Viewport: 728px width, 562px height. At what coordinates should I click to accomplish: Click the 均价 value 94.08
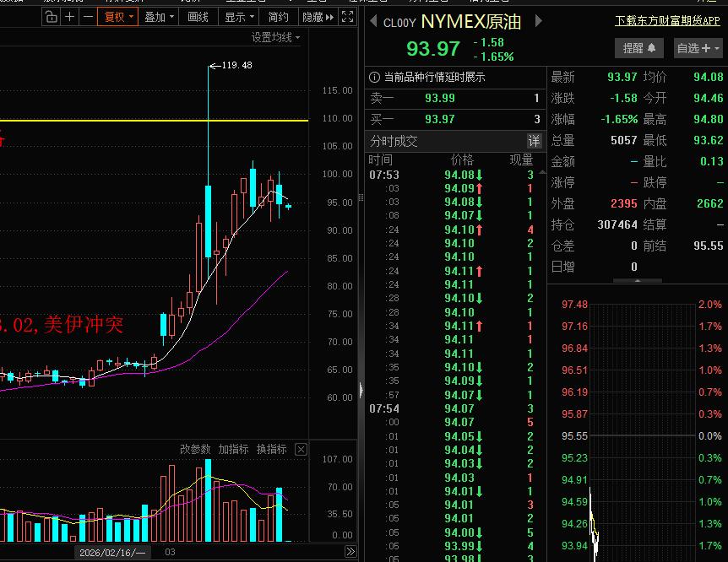(x=709, y=77)
